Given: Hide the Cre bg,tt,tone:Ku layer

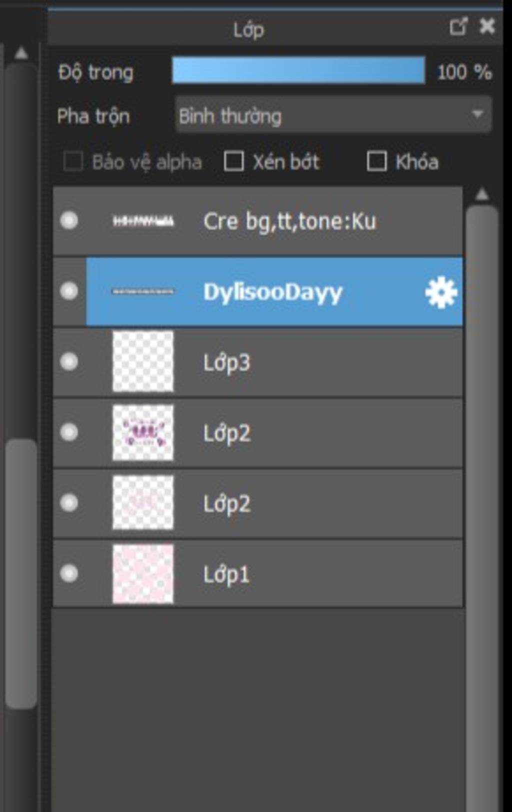Looking at the screenshot, I should pyautogui.click(x=69, y=220).
